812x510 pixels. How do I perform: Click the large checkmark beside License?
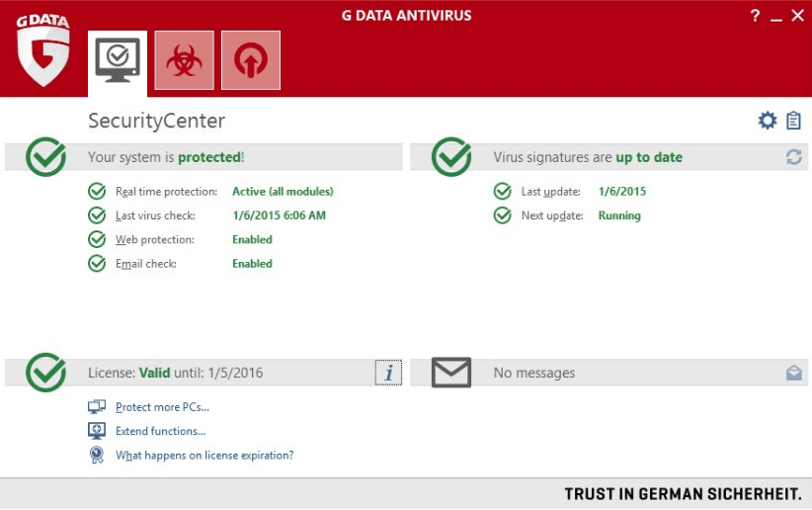coord(46,373)
